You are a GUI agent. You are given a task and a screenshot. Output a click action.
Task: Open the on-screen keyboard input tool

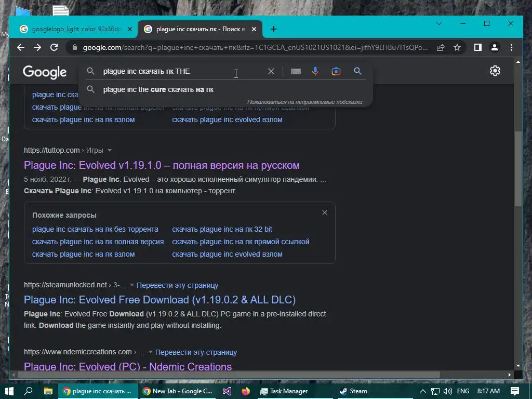[296, 71]
